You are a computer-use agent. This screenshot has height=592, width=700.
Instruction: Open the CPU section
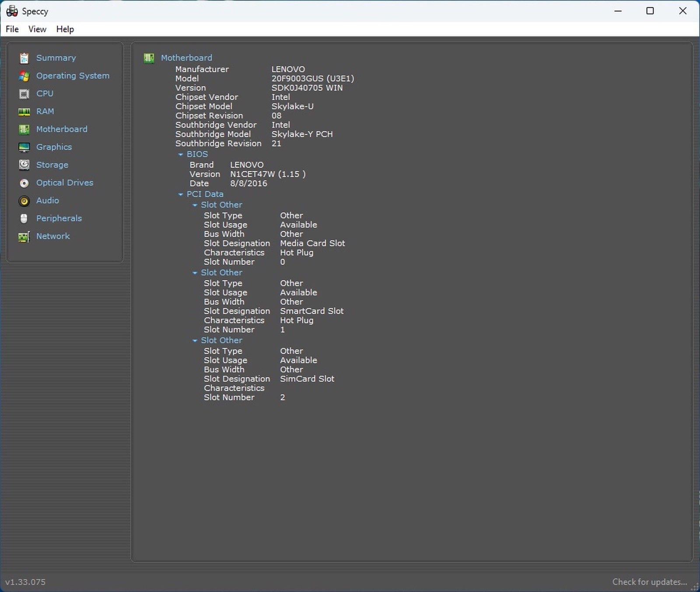45,93
